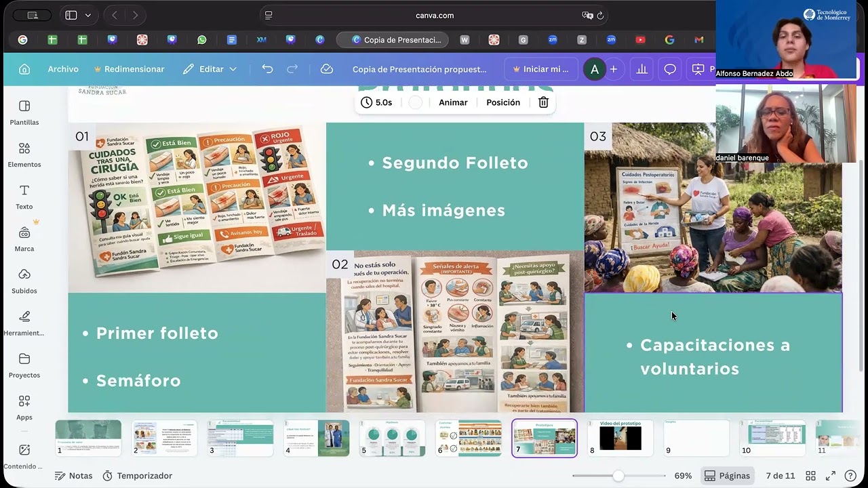Image resolution: width=868 pixels, height=488 pixels.
Task: Open the Apps panel
Action: [x=24, y=407]
